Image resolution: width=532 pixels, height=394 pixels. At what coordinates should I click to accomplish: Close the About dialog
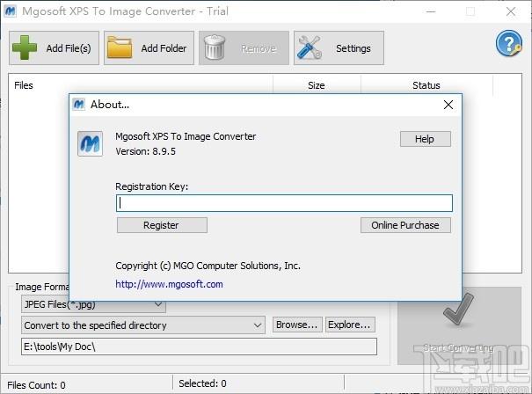tap(448, 105)
